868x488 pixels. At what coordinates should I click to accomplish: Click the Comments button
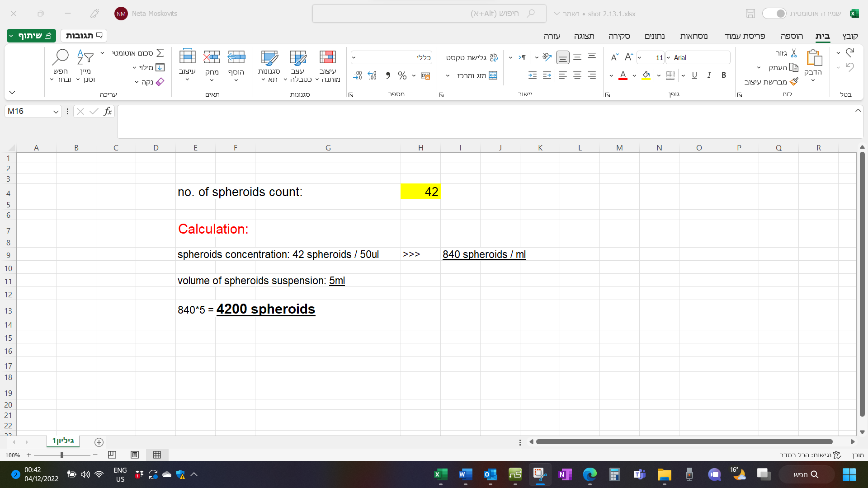coord(84,36)
